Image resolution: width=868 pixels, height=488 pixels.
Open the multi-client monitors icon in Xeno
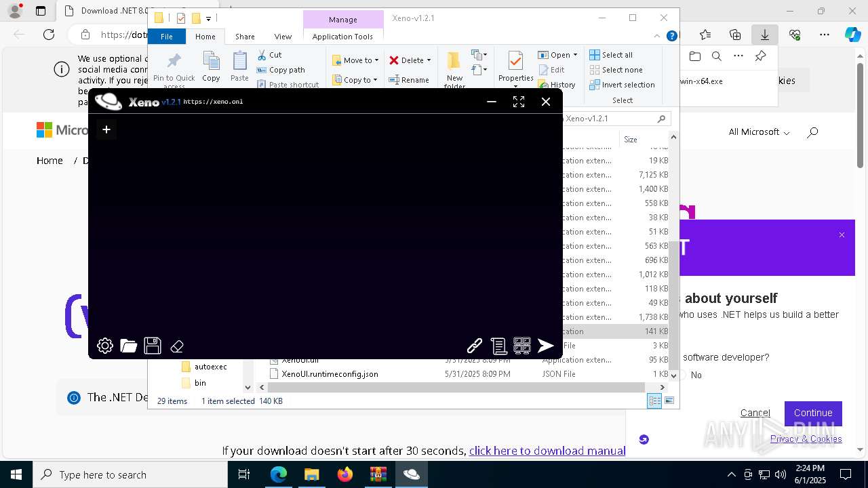pyautogui.click(x=522, y=346)
